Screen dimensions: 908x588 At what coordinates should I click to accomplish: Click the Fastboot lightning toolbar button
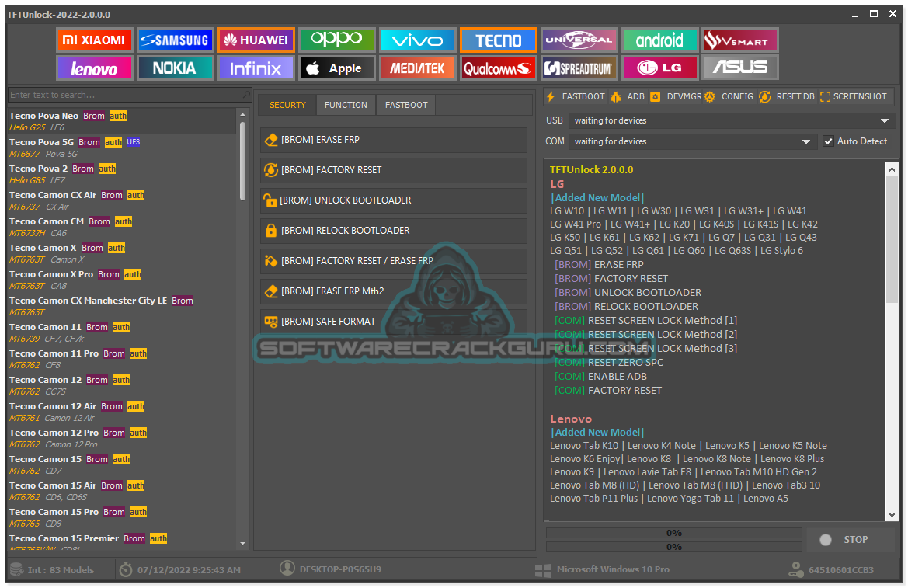click(x=576, y=96)
